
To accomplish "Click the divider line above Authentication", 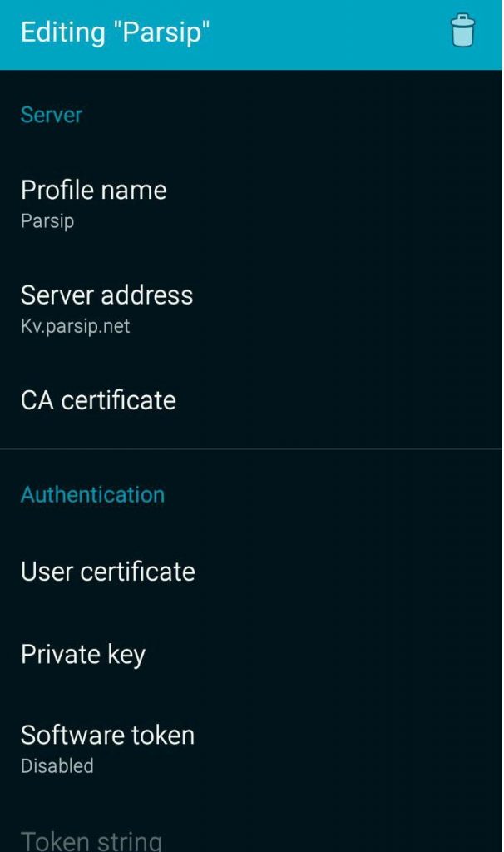I will (x=251, y=449).
